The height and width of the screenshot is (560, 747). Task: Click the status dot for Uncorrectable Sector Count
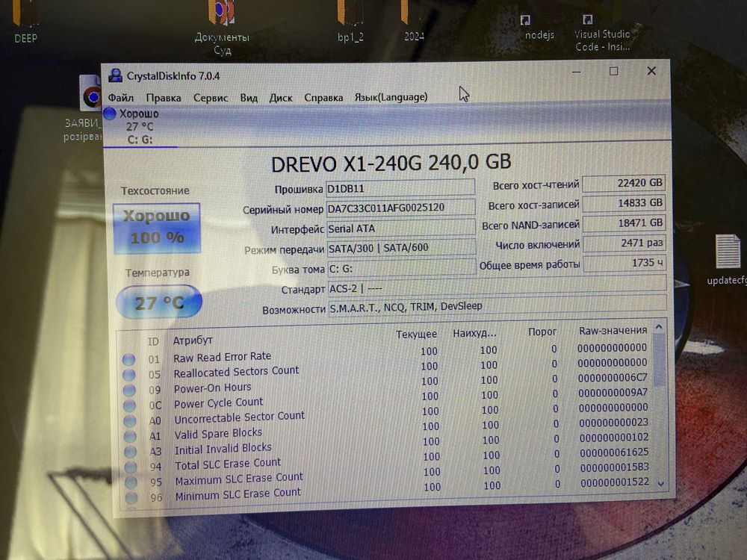point(129,420)
